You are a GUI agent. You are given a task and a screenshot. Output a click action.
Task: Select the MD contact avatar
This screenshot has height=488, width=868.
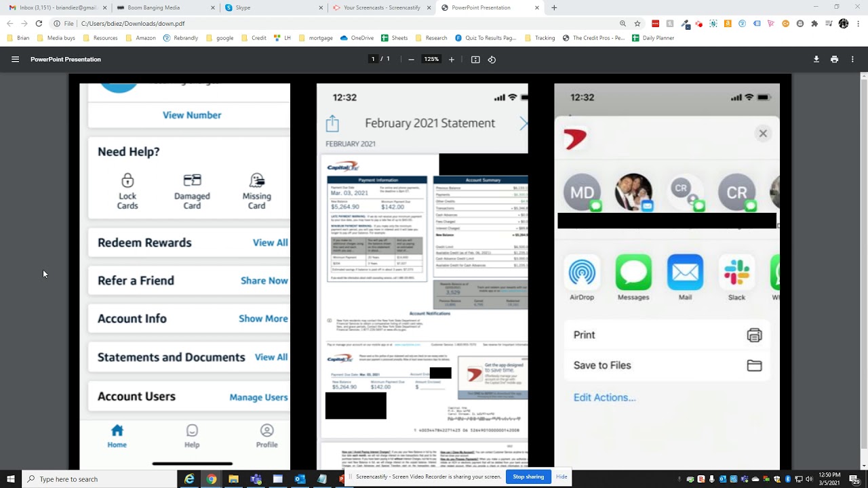582,192
